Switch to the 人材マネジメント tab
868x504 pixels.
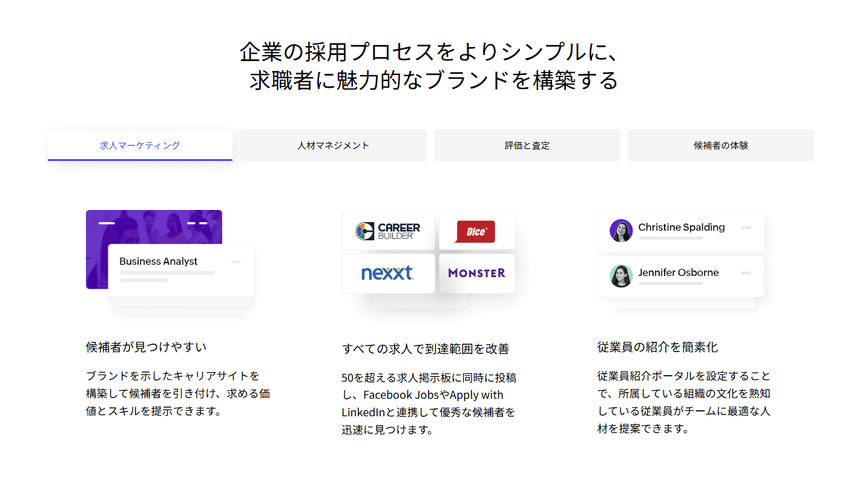334,145
